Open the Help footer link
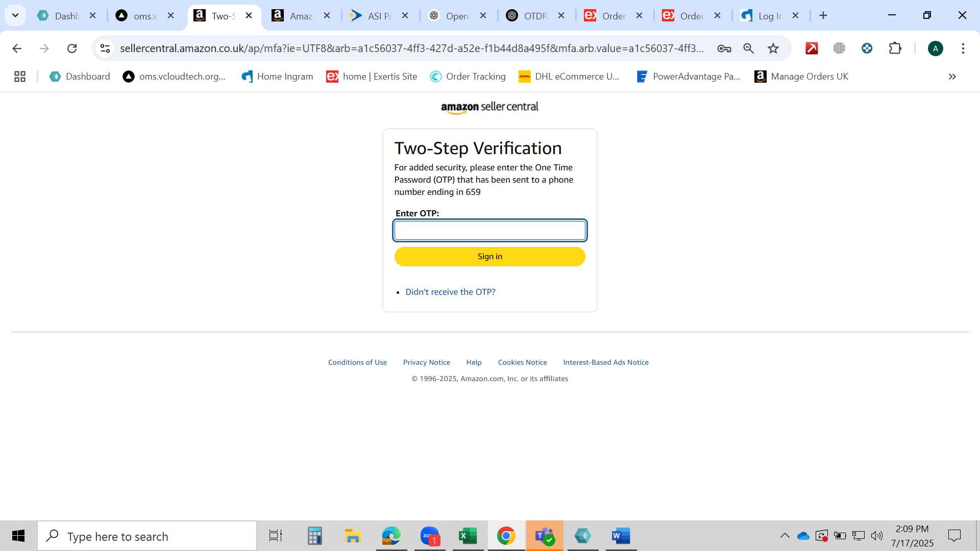980x551 pixels. [x=474, y=362]
